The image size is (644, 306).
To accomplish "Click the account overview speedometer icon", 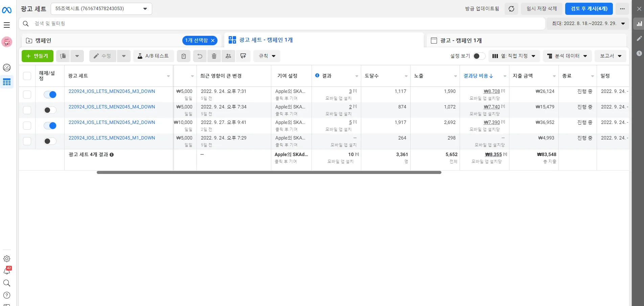I will coord(7,68).
